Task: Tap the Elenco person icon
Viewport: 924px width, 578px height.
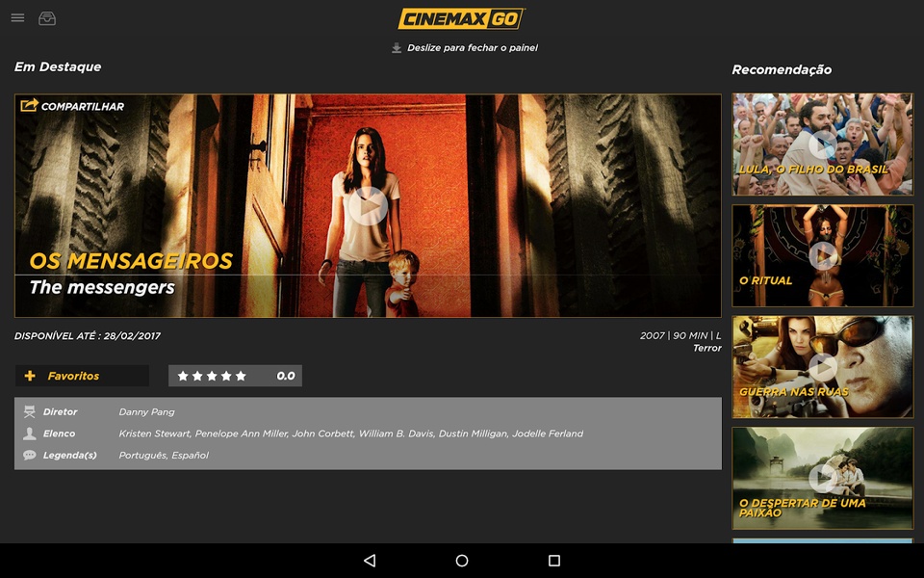Action: (x=30, y=433)
